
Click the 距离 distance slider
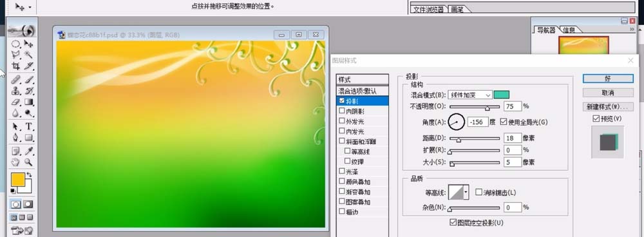click(x=475, y=139)
